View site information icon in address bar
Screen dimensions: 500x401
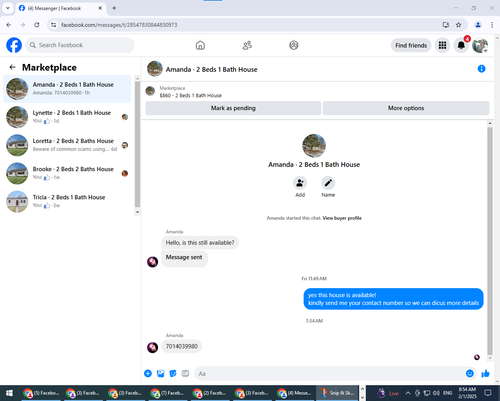(x=54, y=25)
